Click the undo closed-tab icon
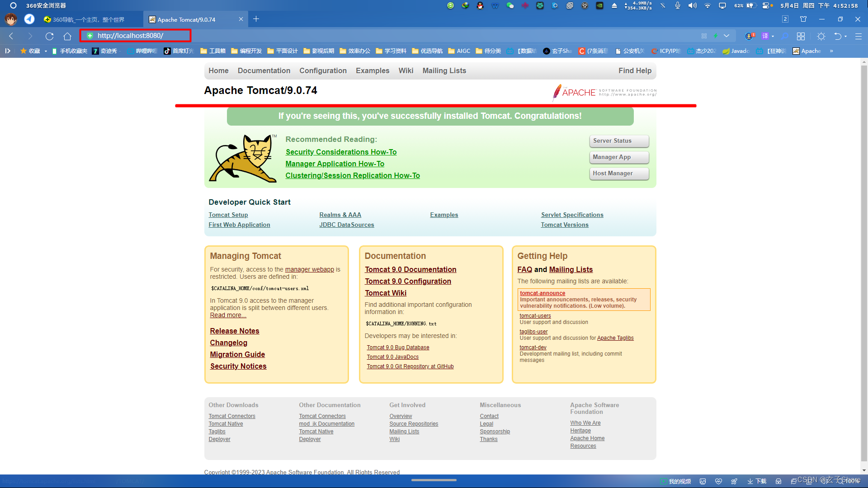Viewport: 868px width, 488px height. (838, 36)
